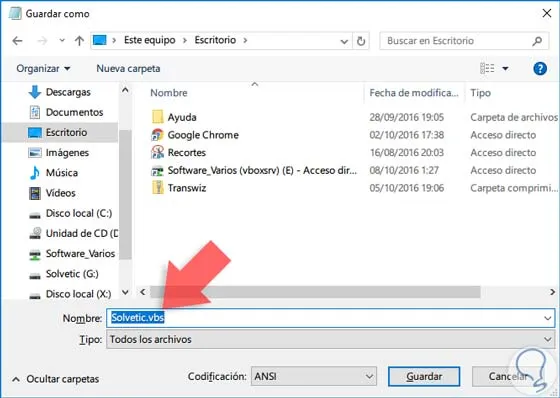Click the Documentos folder icon

point(35,112)
